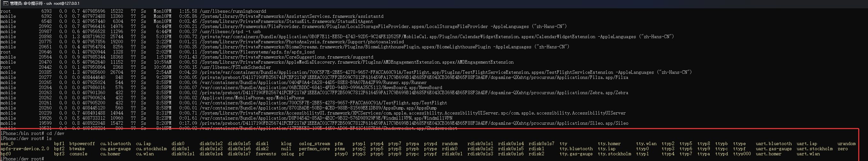This screenshot has width=868, height=161.
Task: Click 'ptmx' in the listing
Action: [x=340, y=149]
